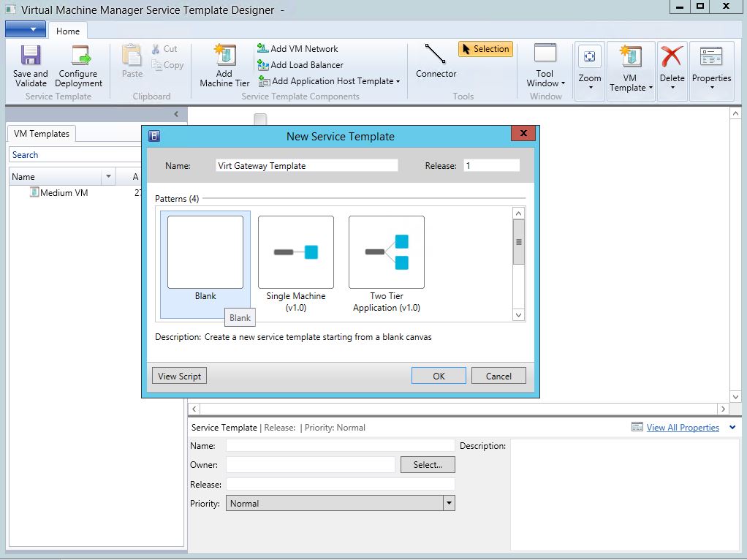Click the View Script button

pyautogui.click(x=178, y=375)
